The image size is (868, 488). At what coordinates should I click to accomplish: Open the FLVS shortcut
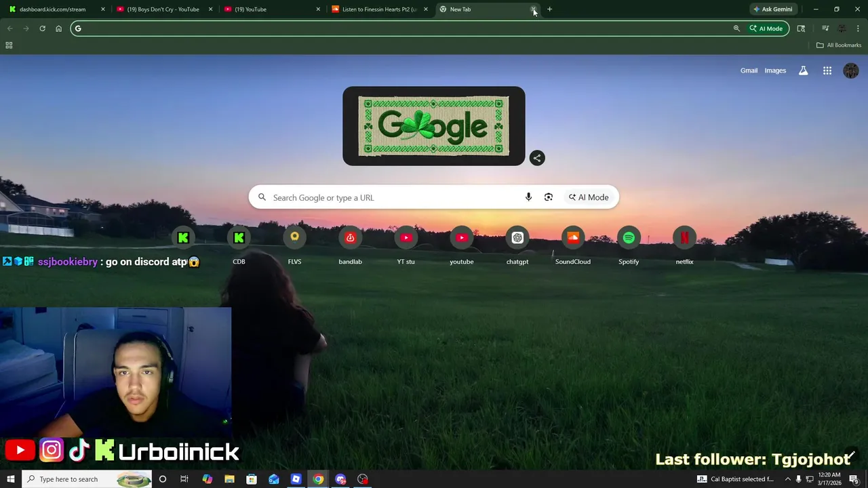click(x=294, y=245)
